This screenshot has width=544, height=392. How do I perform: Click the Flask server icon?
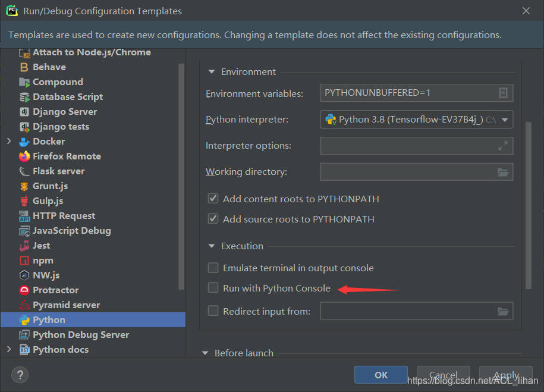pos(24,171)
